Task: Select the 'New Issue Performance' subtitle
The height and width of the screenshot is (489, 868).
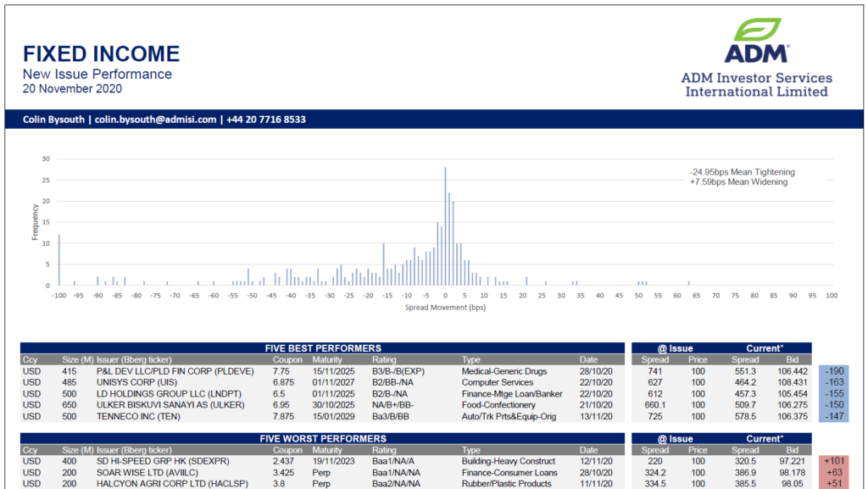Action: 97,74
